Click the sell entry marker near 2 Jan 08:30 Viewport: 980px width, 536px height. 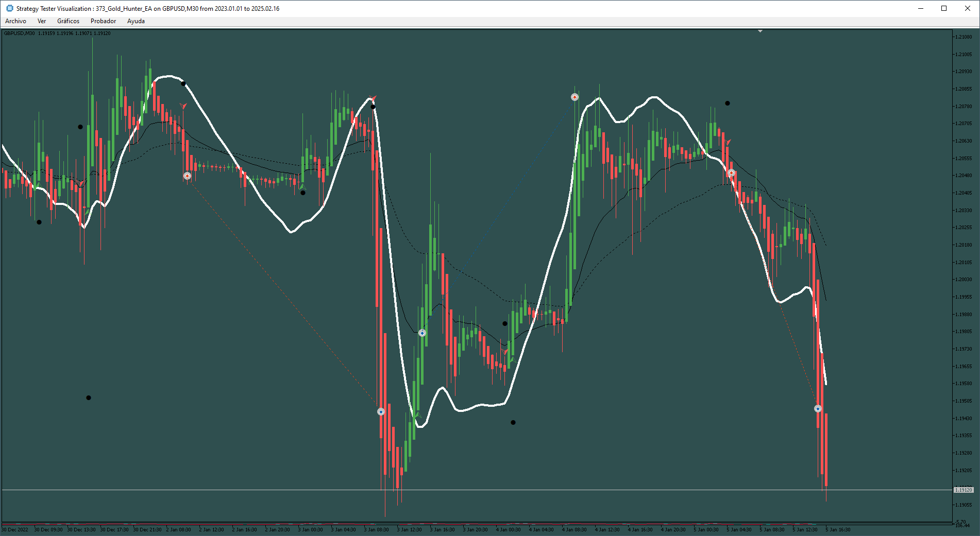[x=187, y=176]
